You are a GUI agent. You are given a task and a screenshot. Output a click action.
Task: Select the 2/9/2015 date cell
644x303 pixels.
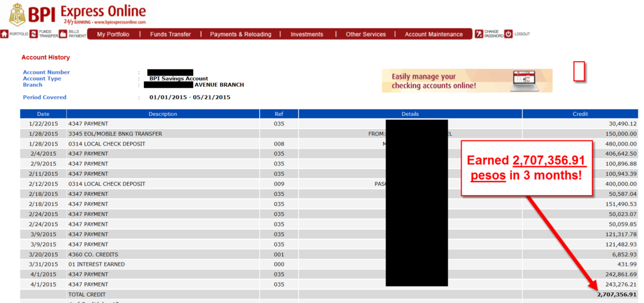coord(43,164)
